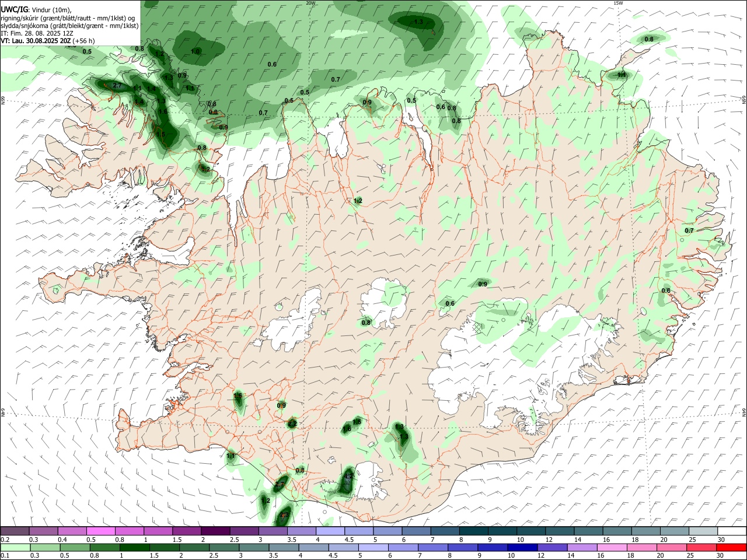Click the 'Vindur (10m)' header label
The image size is (747, 560).
pos(53,9)
